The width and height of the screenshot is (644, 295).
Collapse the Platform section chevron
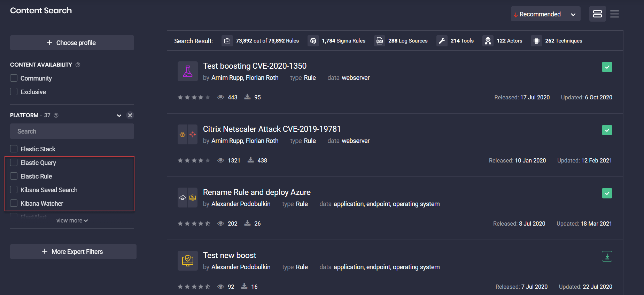[x=119, y=115]
